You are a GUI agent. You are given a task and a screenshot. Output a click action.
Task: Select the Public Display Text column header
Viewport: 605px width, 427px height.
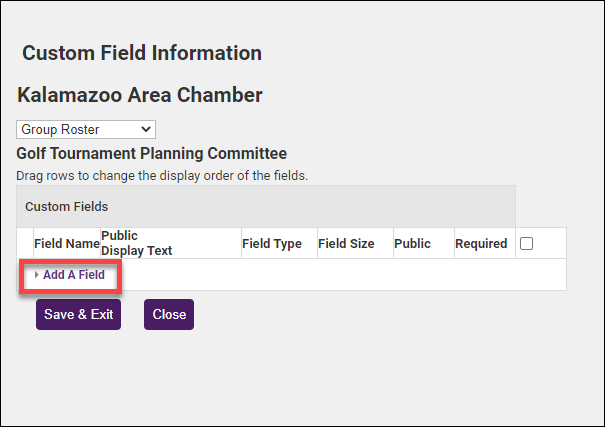[x=136, y=243]
